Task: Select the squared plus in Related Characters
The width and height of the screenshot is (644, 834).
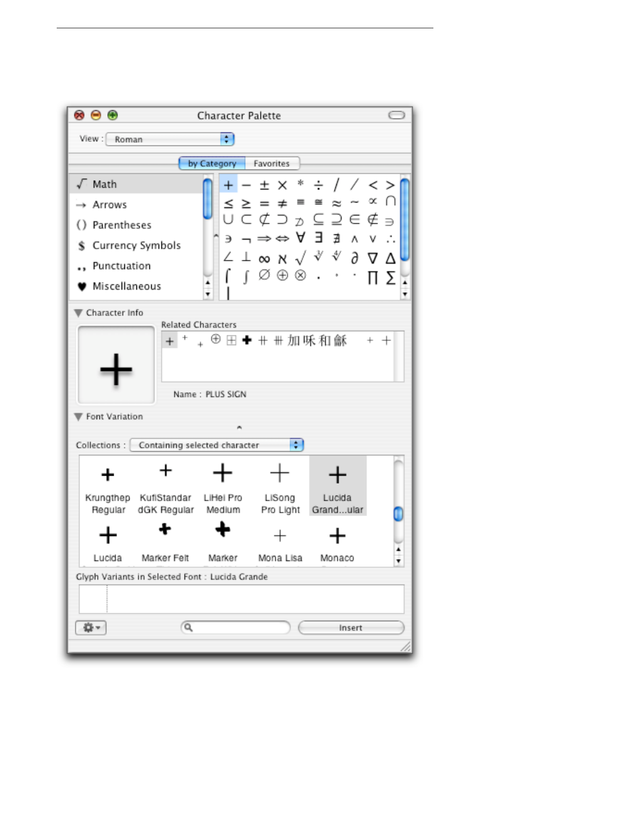Action: coord(232,340)
